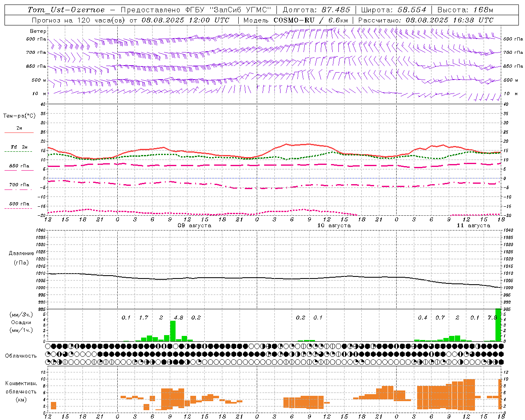Image resolution: width=525 pixels, height=420 pixels.
Task: Click the 10 м label left of wind barbs
Action: click(x=39, y=94)
